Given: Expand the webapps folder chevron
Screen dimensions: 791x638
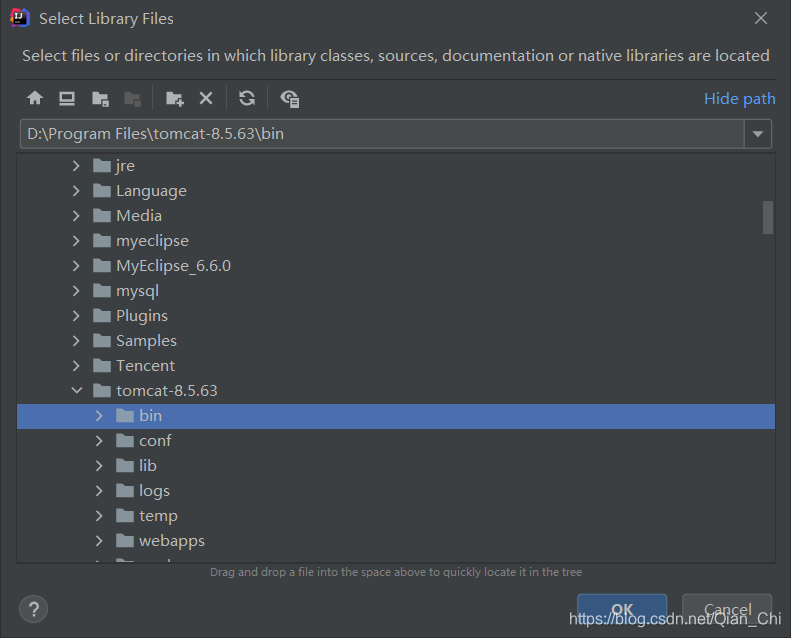Looking at the screenshot, I should 99,541.
